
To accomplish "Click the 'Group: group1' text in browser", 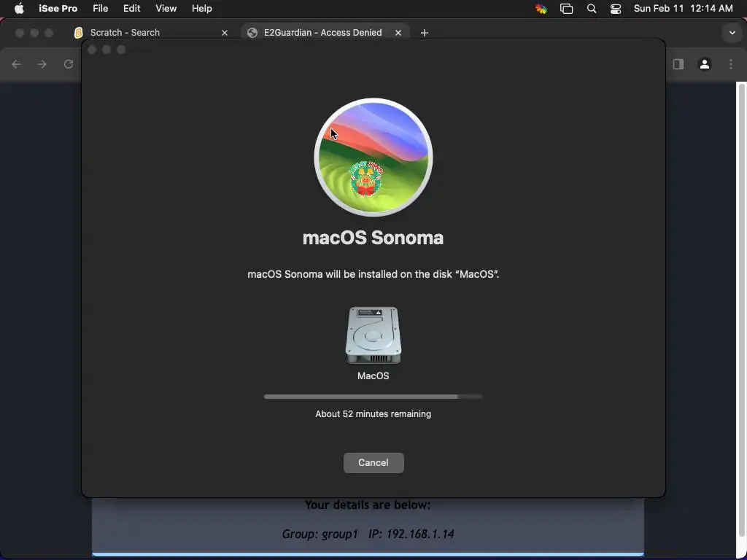I will [320, 534].
